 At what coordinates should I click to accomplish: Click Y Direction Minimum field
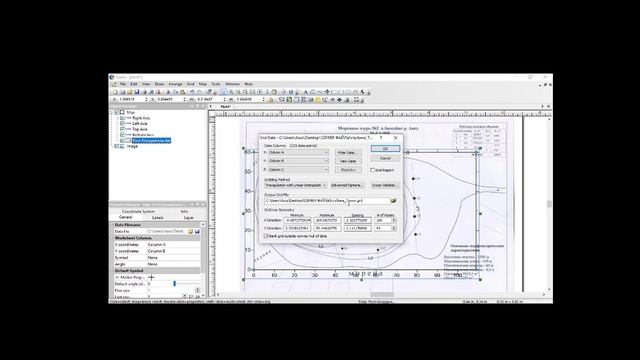coord(297,228)
